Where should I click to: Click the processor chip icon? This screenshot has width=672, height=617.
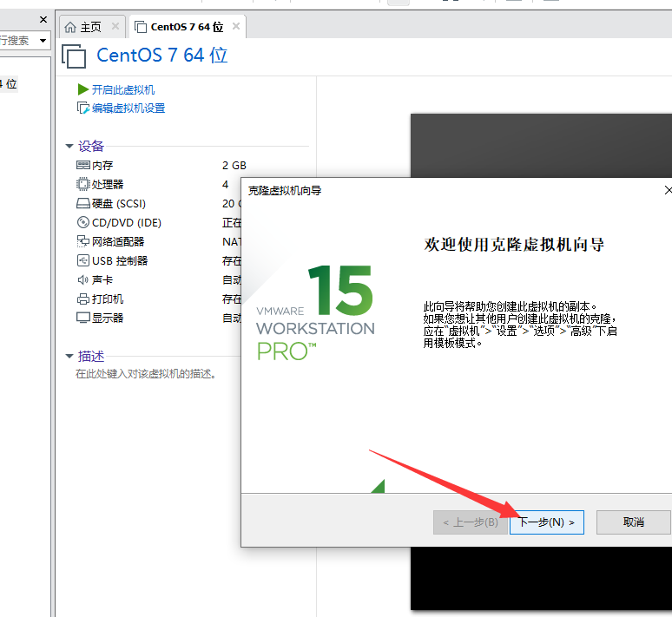click(82, 184)
